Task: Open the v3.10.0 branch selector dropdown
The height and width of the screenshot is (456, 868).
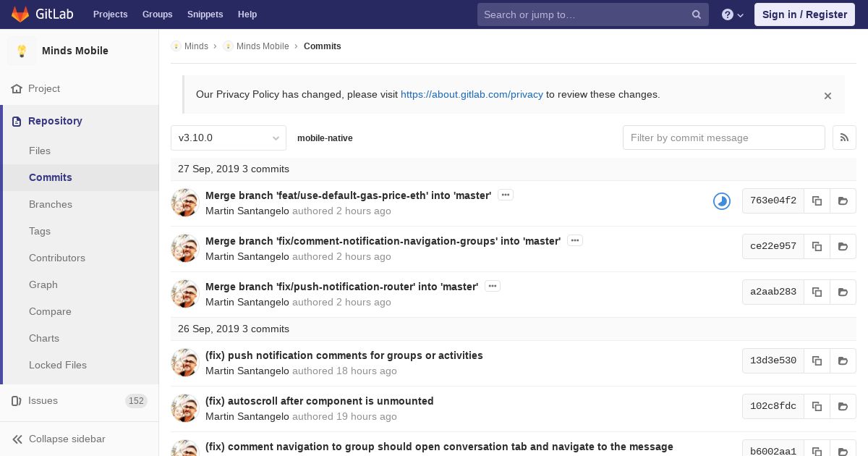Action: point(229,138)
